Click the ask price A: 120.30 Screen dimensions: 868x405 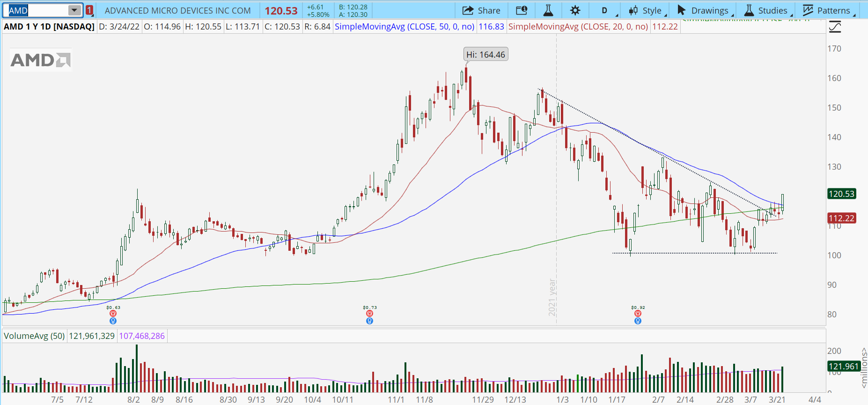pos(353,15)
